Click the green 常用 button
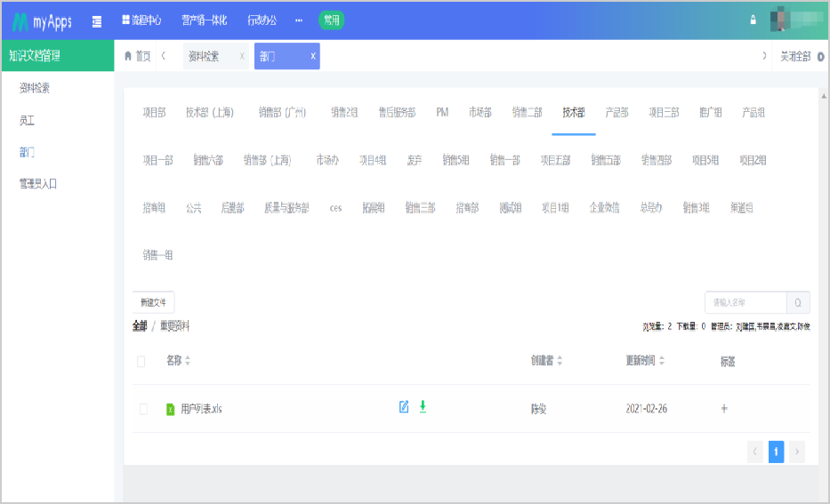Image resolution: width=830 pixels, height=504 pixels. (331, 20)
